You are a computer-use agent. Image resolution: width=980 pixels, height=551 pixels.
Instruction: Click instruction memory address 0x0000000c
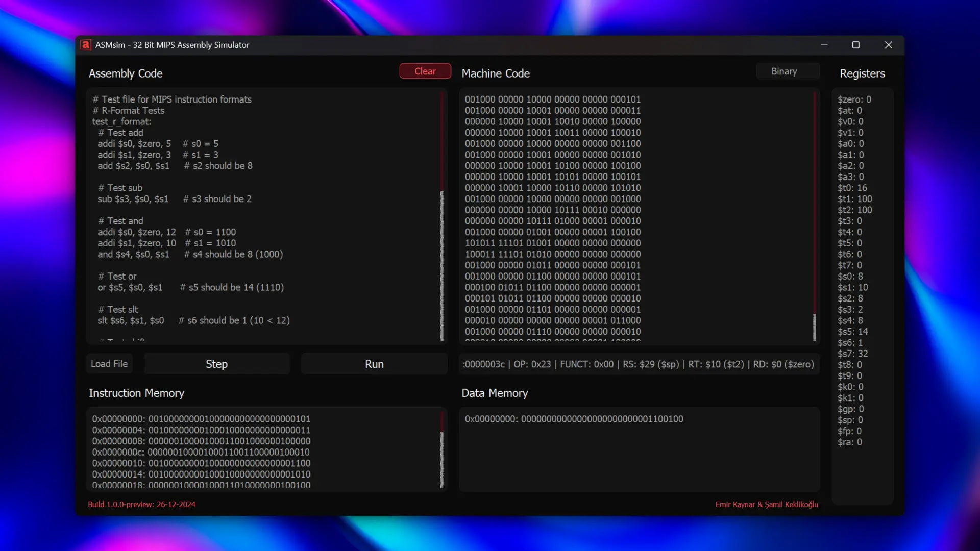201,452
